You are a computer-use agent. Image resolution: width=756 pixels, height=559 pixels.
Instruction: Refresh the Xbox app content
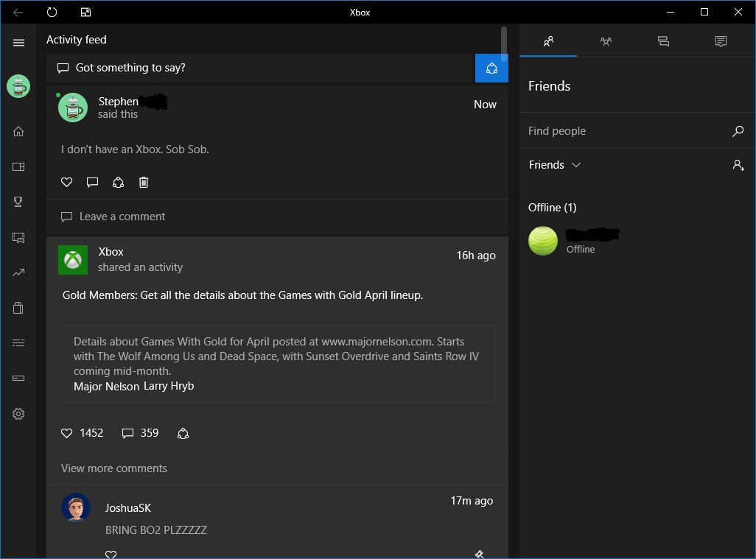tap(52, 12)
